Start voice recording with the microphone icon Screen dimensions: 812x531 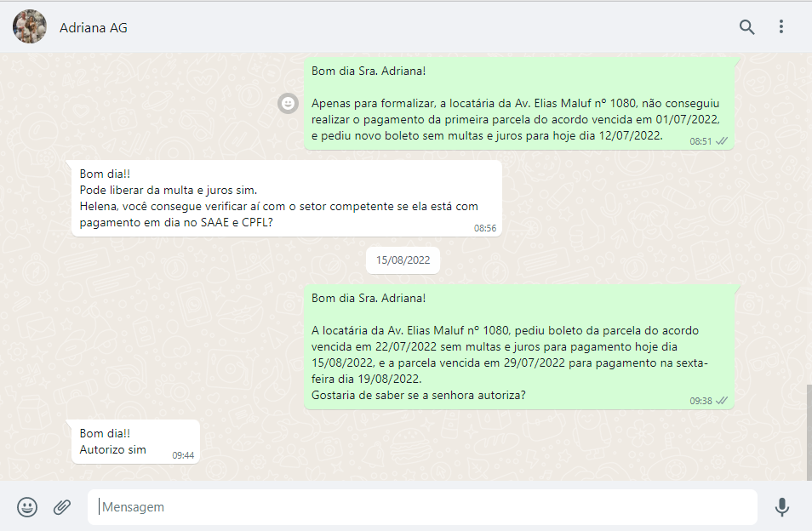point(781,507)
